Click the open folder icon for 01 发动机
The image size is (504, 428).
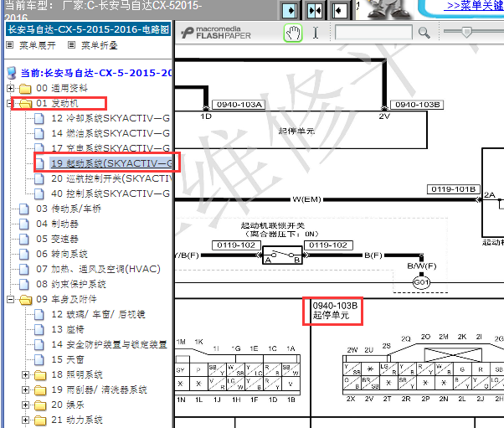click(26, 104)
